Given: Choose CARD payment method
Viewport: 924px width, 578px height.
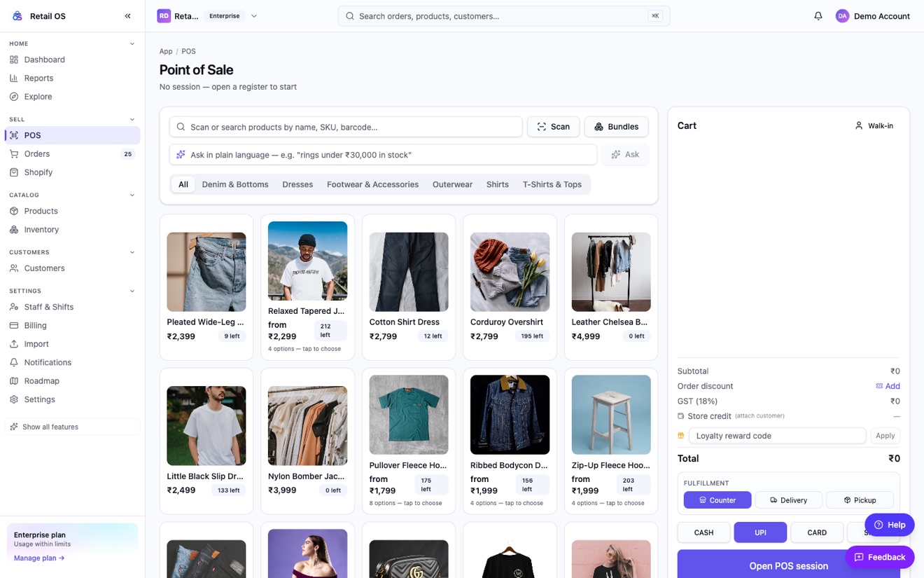Looking at the screenshot, I should click(817, 532).
